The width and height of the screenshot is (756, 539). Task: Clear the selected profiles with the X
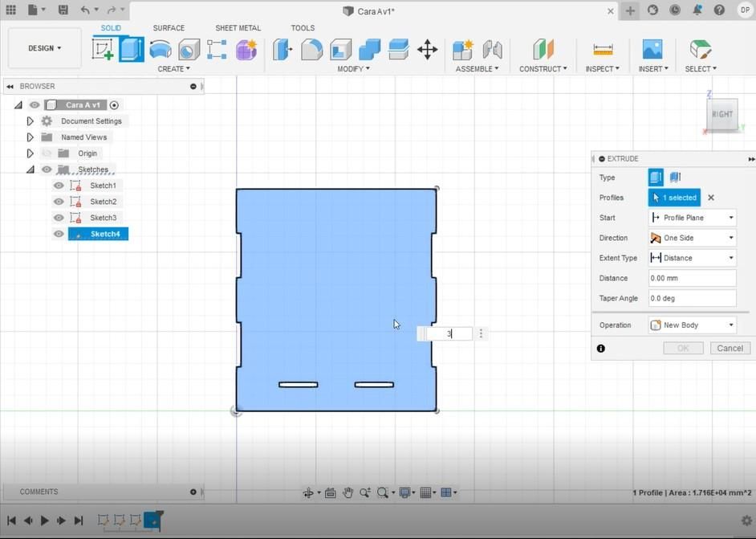click(711, 198)
